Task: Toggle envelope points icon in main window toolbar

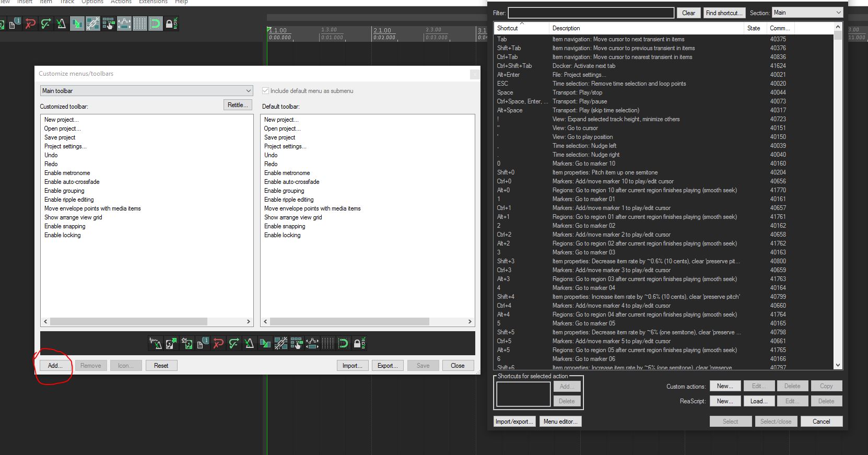Action: pyautogui.click(x=124, y=24)
